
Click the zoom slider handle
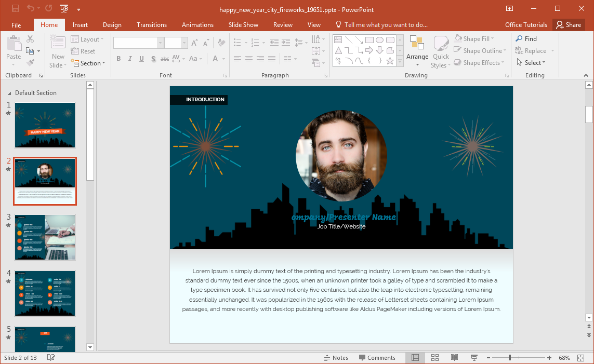tap(510, 358)
